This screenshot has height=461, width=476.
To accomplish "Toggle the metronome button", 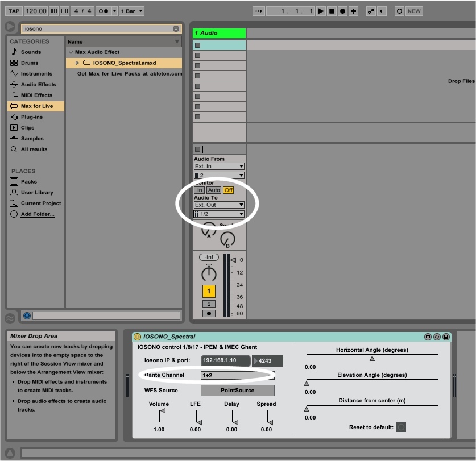I will pyautogui.click(x=104, y=11).
